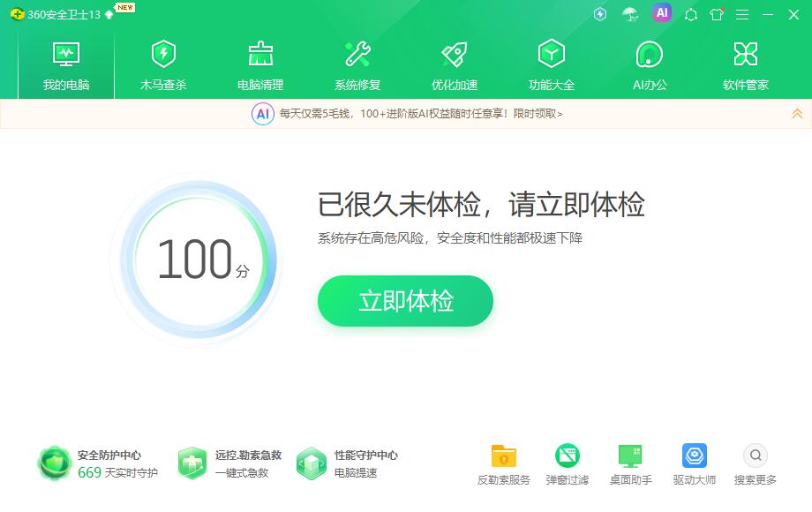Open 电脑清理 tab

click(260, 65)
